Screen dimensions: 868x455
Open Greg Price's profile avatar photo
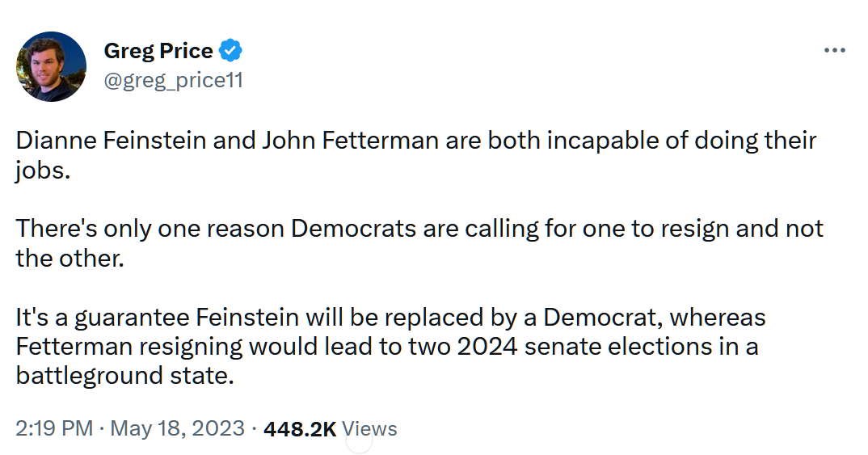[x=51, y=66]
